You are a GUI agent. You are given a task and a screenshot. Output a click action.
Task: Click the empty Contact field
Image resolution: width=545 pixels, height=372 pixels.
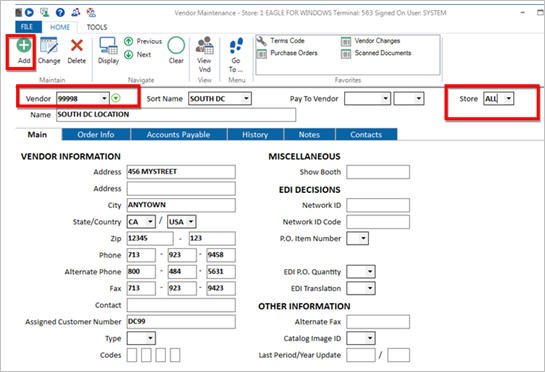(181, 305)
